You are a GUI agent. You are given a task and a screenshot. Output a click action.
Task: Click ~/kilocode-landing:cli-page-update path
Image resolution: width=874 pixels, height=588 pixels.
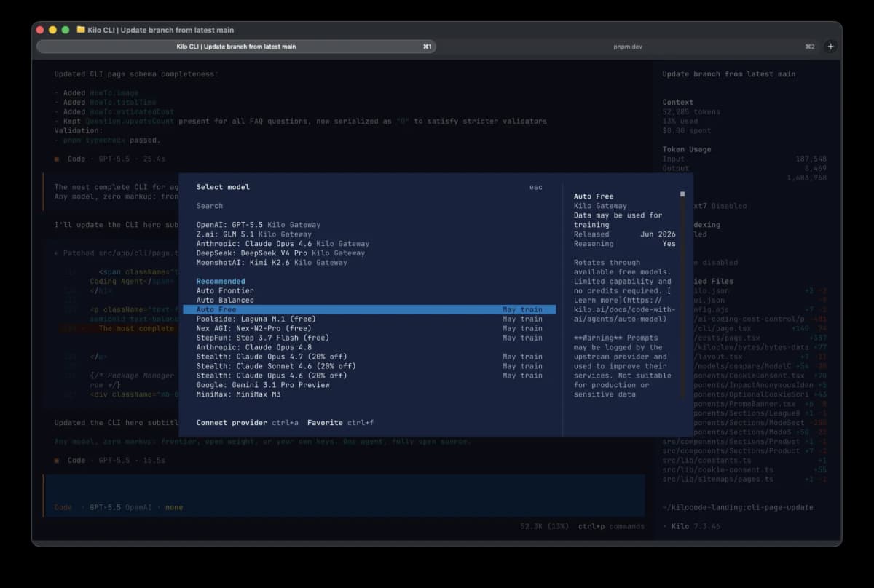[737, 507]
